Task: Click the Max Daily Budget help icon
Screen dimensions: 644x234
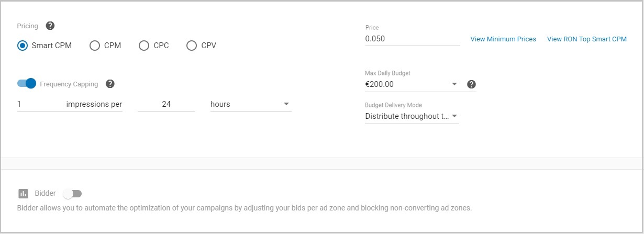Action: pyautogui.click(x=471, y=84)
